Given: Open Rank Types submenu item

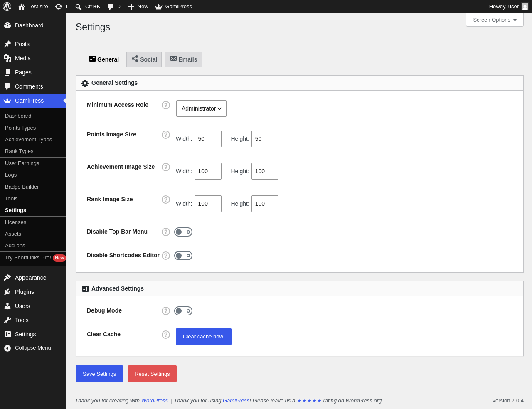Looking at the screenshot, I should (33, 151).
